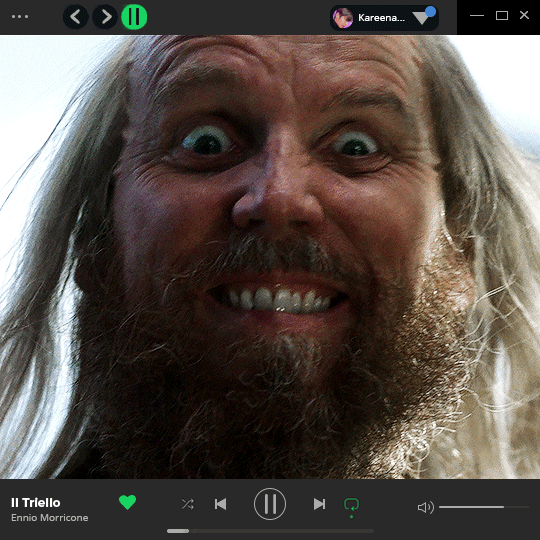Skip to the next track
Viewport: 540px width, 540px height.
pos(319,504)
